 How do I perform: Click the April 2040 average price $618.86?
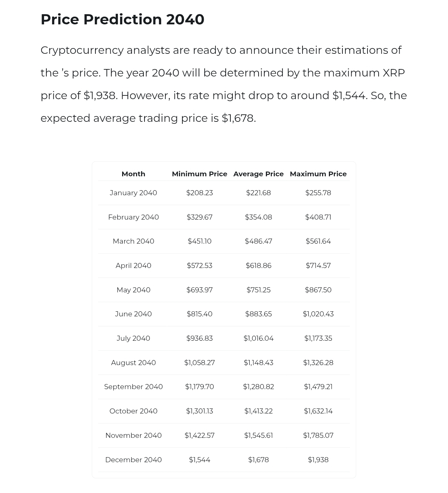[258, 266]
